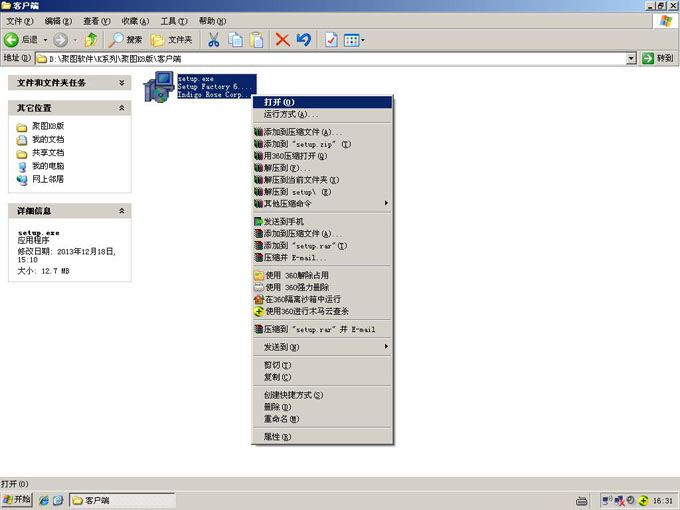Image resolution: width=680 pixels, height=510 pixels.
Task: Click the Up one level folder icon
Action: point(91,40)
